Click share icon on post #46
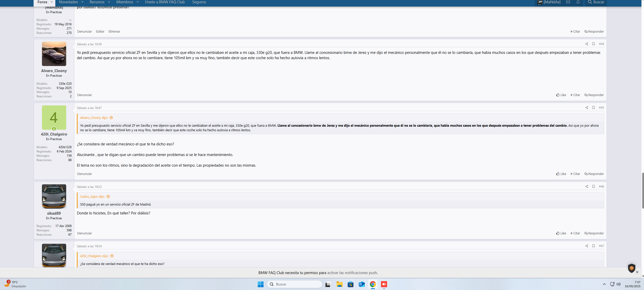 pos(586,187)
